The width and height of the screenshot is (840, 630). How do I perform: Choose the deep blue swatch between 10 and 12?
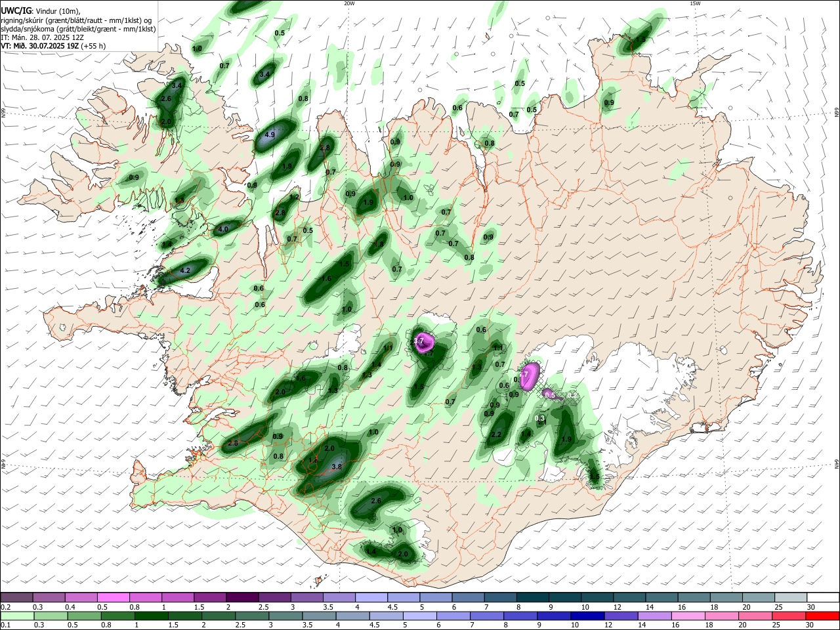[587, 616]
